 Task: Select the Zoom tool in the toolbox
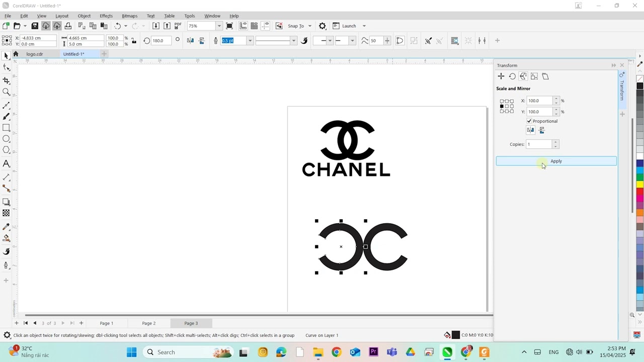6,92
